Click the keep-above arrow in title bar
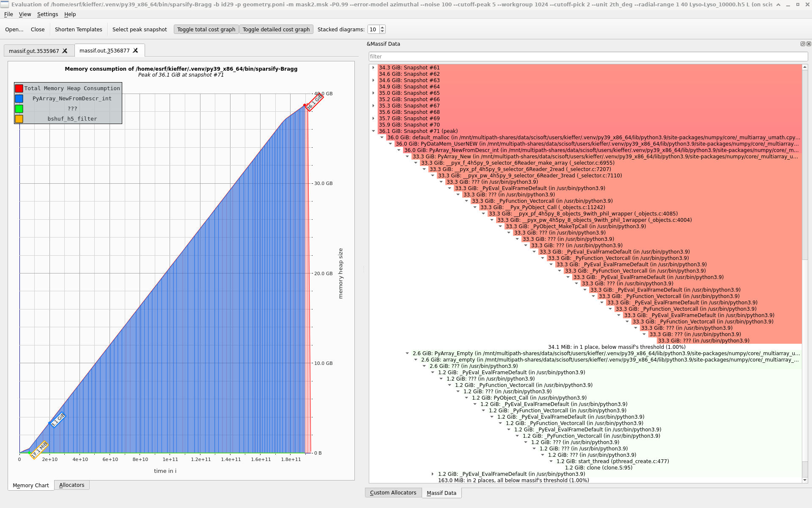 (x=778, y=5)
